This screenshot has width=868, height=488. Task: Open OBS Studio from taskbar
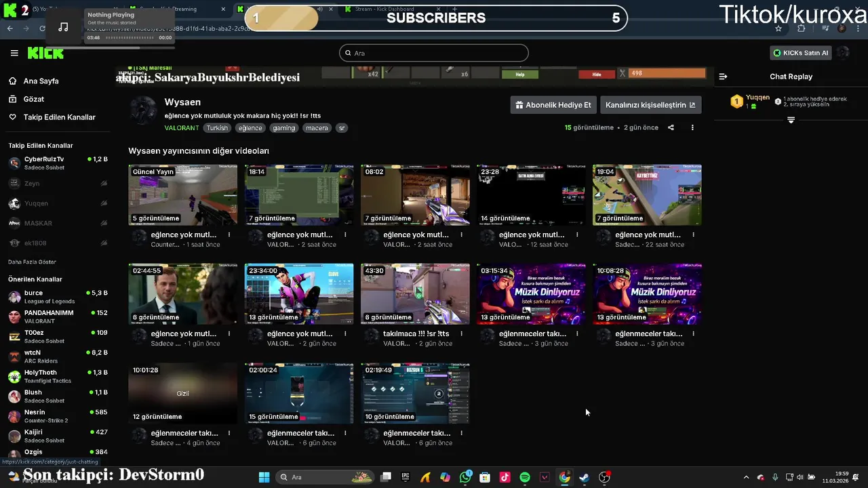pos(604,477)
